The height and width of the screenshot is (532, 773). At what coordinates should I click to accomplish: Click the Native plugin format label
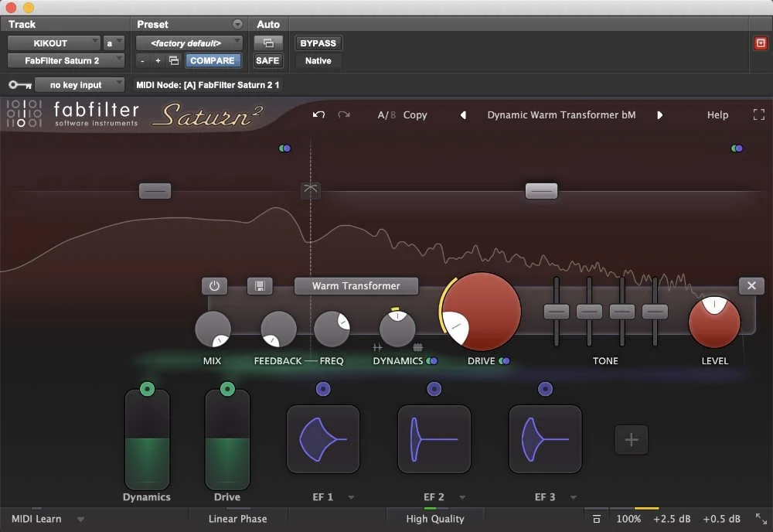click(318, 60)
